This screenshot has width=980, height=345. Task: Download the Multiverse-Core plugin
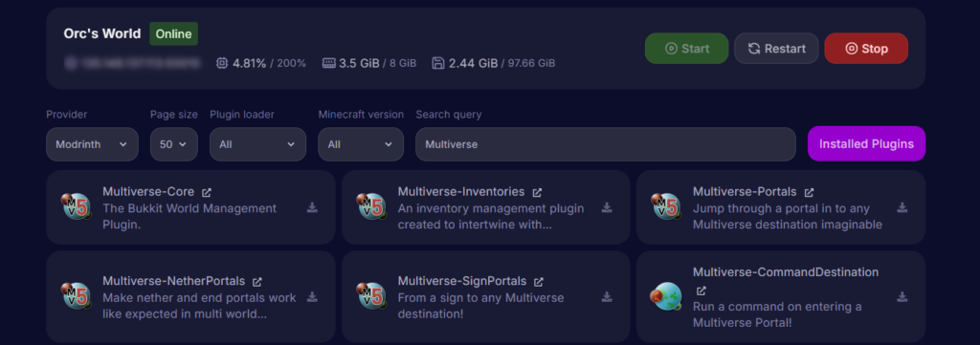tap(313, 207)
